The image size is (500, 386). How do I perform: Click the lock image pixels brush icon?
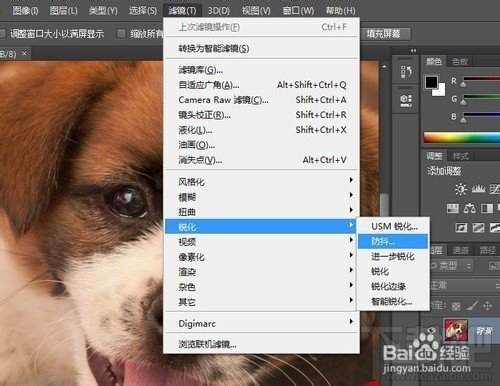click(472, 306)
